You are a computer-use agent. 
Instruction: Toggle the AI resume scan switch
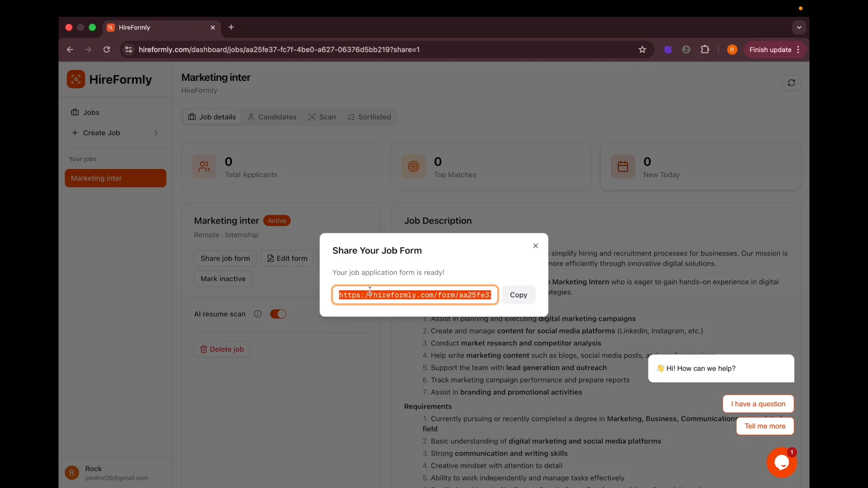coord(278,314)
